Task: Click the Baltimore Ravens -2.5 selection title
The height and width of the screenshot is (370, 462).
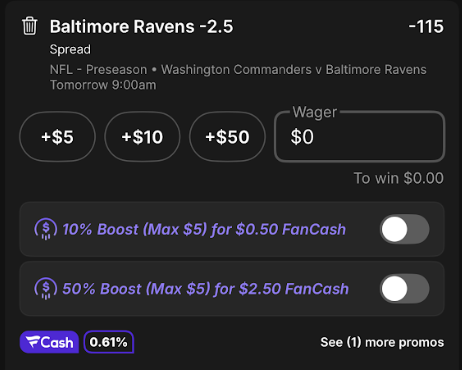Action: coord(141,26)
